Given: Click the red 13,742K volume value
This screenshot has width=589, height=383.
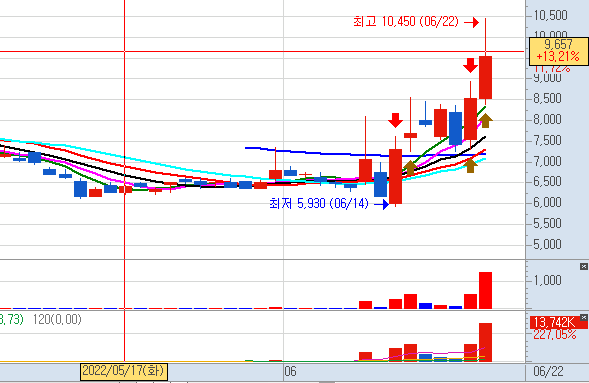Looking at the screenshot, I should 555,323.
